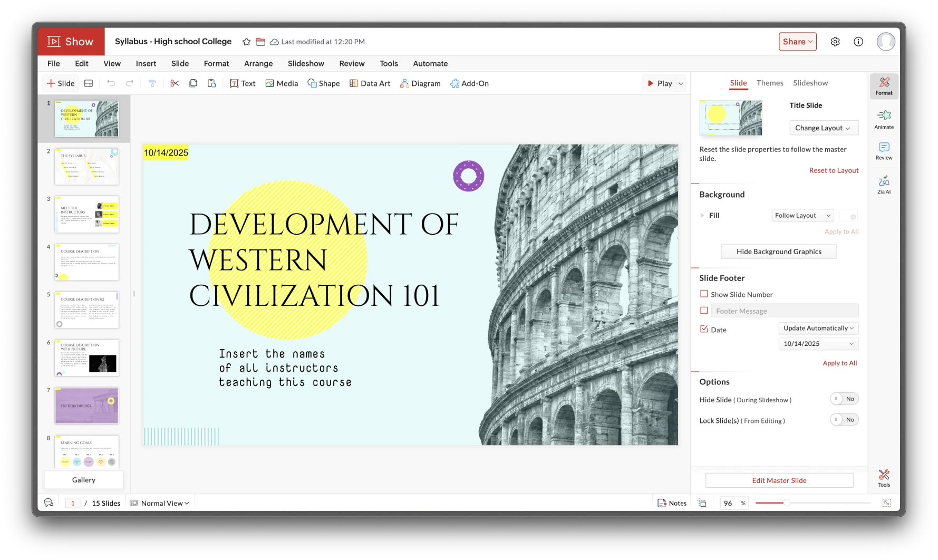Open the Update Automatically dropdown
This screenshot has width=938, height=560.
pos(818,328)
